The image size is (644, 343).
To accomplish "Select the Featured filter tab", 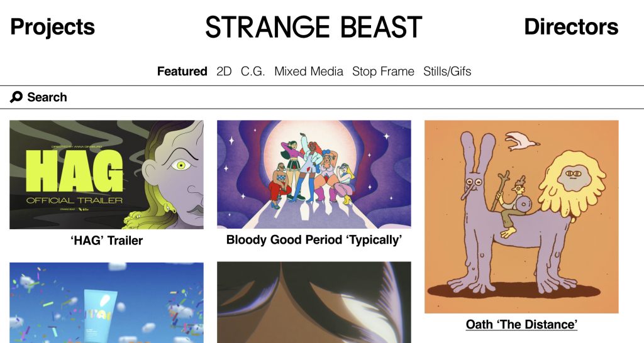I will (182, 71).
